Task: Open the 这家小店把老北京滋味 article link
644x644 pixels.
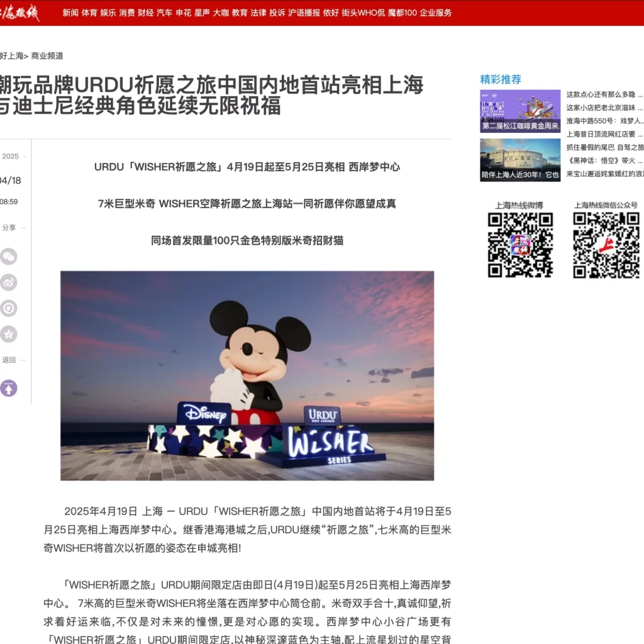Action: (604, 108)
